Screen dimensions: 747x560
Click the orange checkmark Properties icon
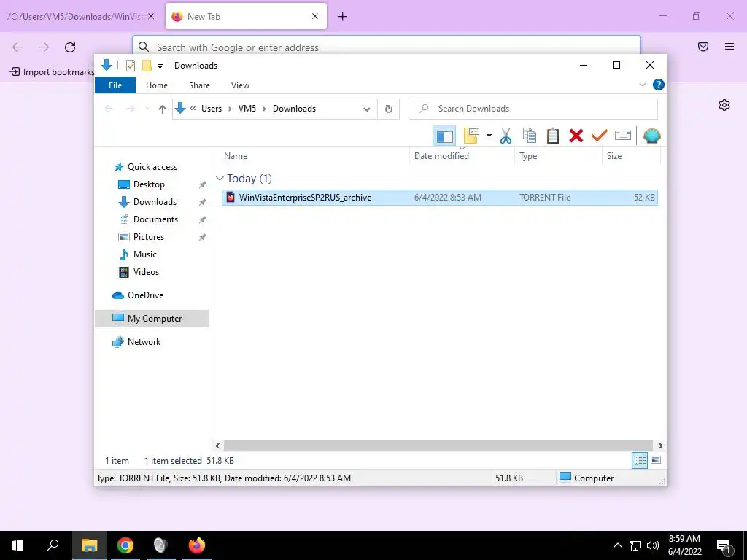[600, 136]
